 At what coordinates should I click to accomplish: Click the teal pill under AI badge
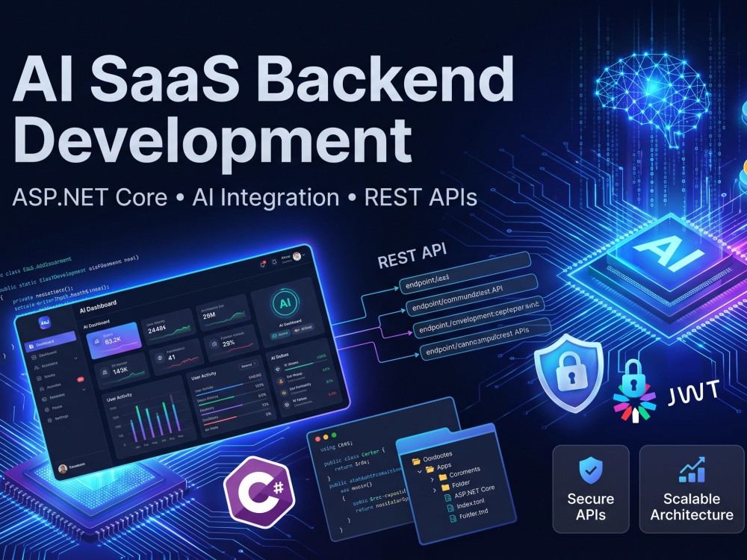pos(281,334)
